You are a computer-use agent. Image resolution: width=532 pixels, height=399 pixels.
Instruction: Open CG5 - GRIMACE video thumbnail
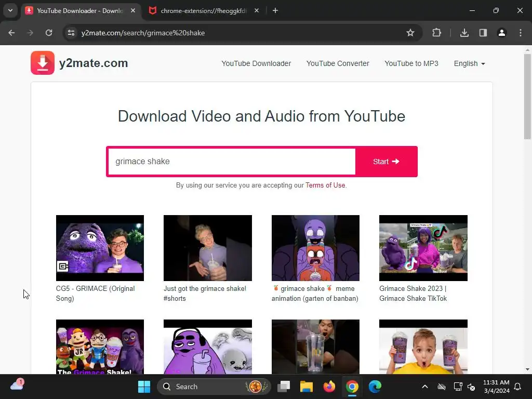[x=100, y=248]
